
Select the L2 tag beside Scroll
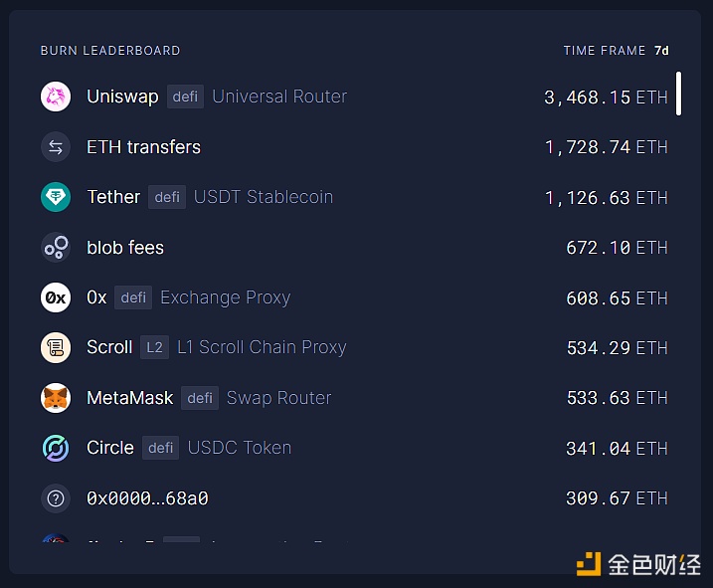point(154,347)
